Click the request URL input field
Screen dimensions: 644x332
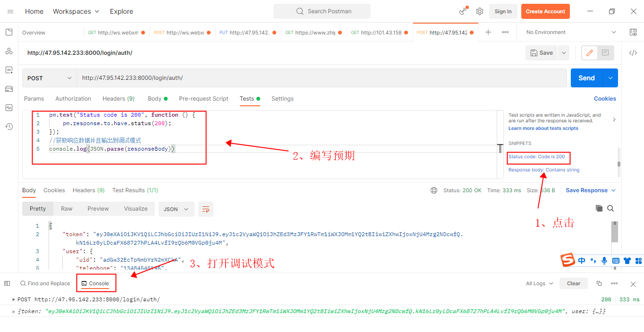[x=322, y=78]
